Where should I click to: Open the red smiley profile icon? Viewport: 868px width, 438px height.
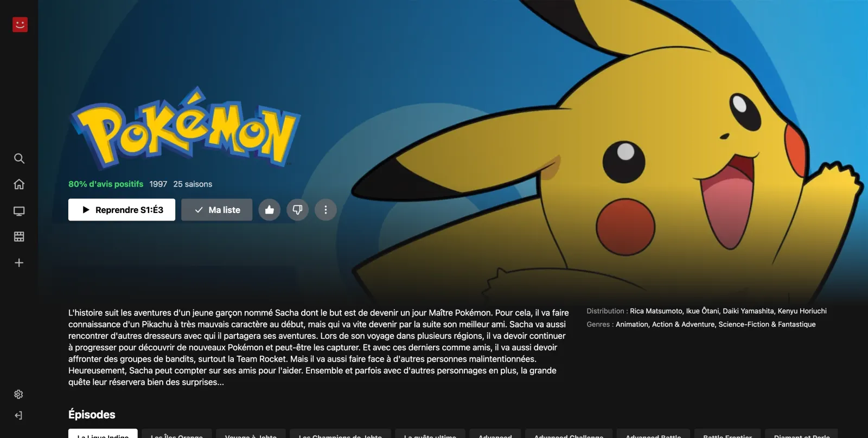click(x=20, y=24)
